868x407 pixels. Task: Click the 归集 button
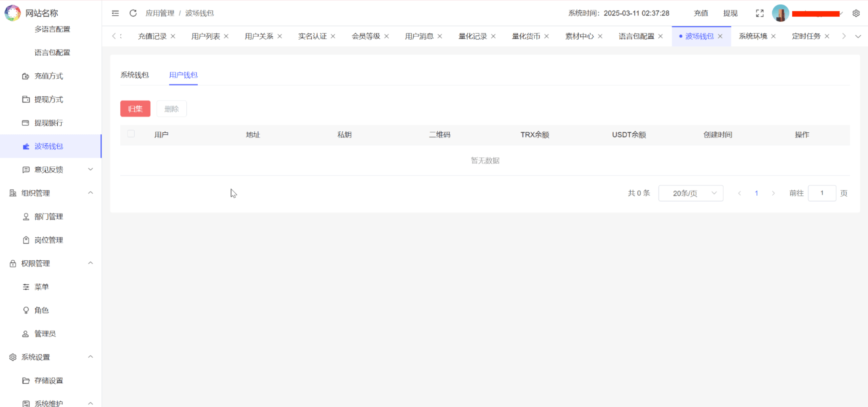[x=135, y=109]
